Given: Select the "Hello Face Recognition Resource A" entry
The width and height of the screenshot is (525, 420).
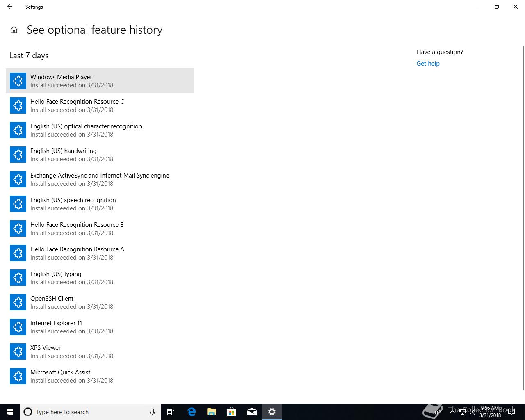Looking at the screenshot, I should click(x=100, y=253).
